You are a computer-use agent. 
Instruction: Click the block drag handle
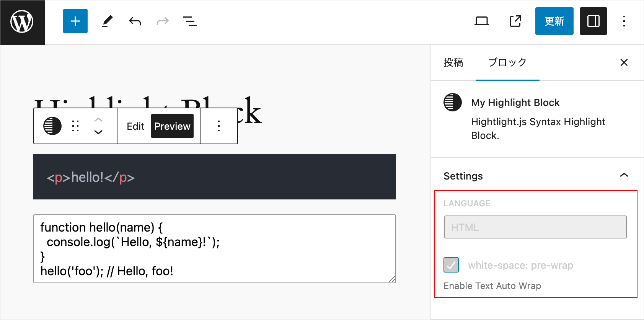coord(75,126)
